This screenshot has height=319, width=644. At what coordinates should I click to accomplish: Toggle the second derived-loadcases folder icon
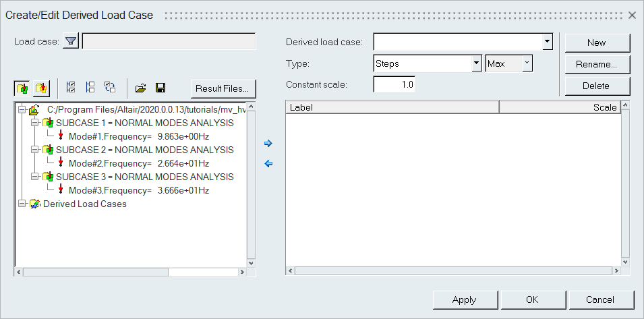pos(42,88)
